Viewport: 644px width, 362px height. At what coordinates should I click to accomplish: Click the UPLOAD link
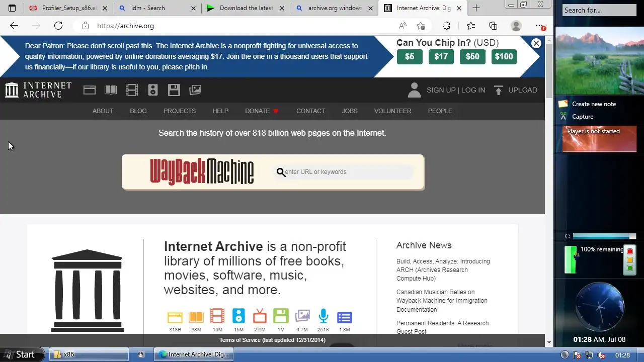(x=523, y=90)
